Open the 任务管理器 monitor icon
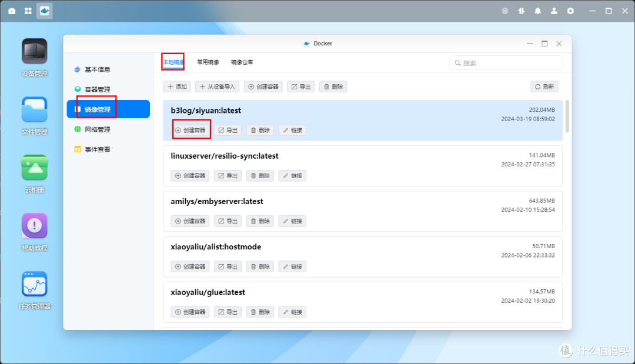This screenshot has width=635, height=364. [x=35, y=284]
